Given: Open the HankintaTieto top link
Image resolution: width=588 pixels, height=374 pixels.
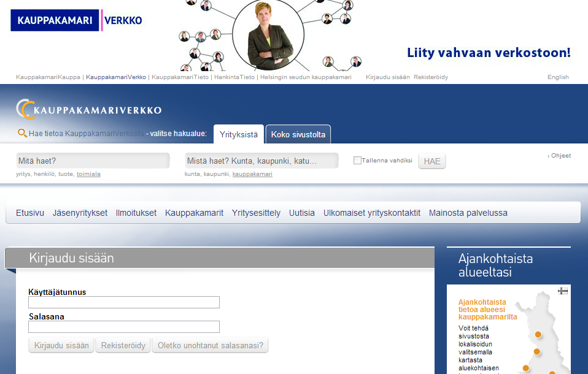Looking at the screenshot, I should (234, 77).
